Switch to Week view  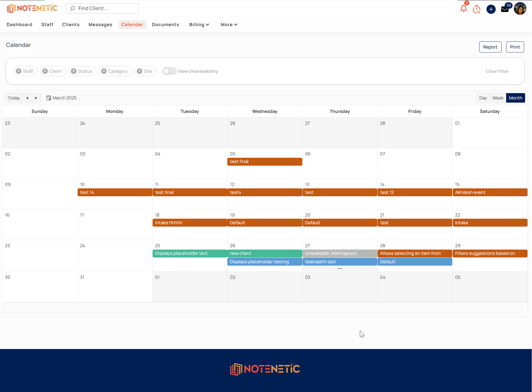point(498,98)
